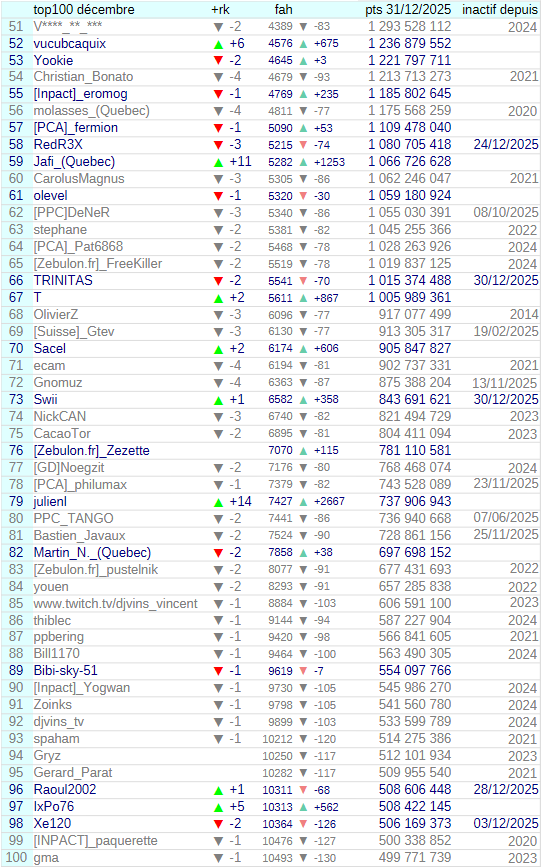
Task: Click the fah rank value '7070'
Action: [280, 451]
